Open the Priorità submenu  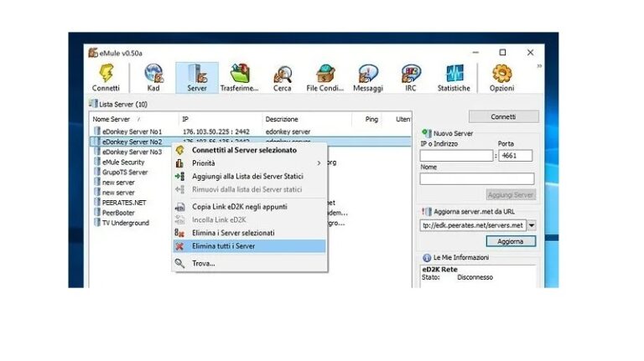click(249, 163)
